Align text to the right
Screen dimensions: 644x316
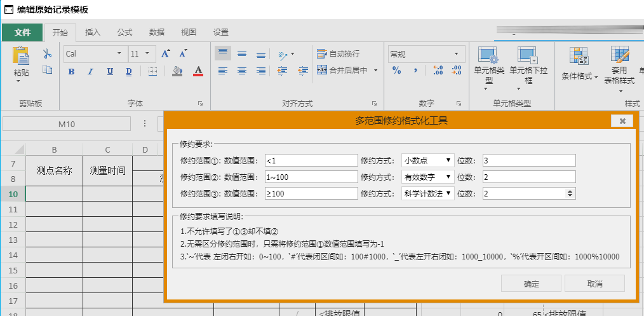(x=261, y=71)
